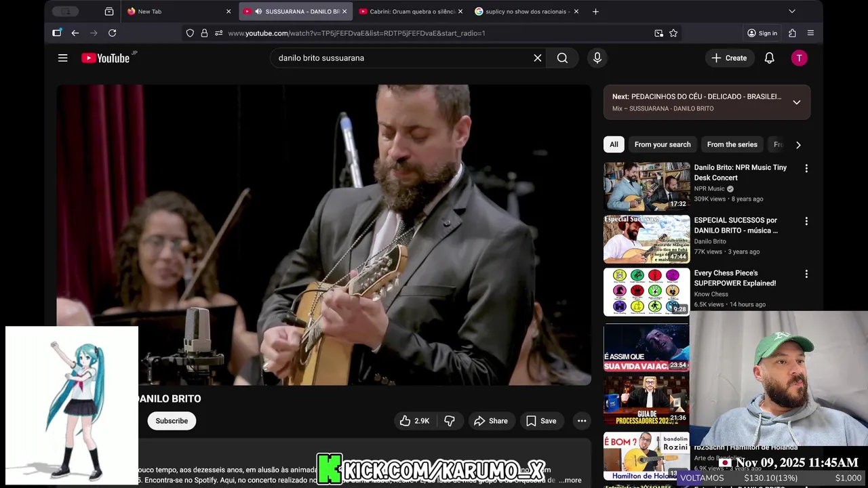Select the browser address bar URL
This screenshot has height=488, width=868.
pos(357,33)
